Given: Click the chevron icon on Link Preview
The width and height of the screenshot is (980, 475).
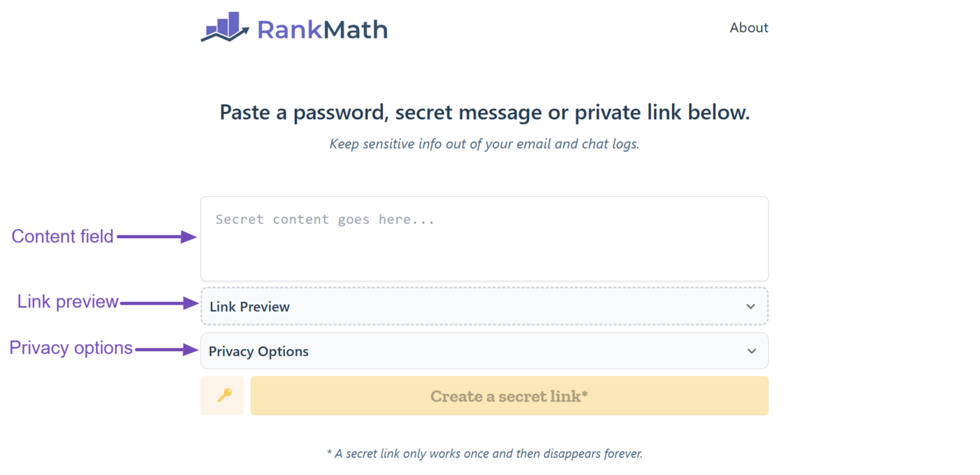Looking at the screenshot, I should 750,306.
